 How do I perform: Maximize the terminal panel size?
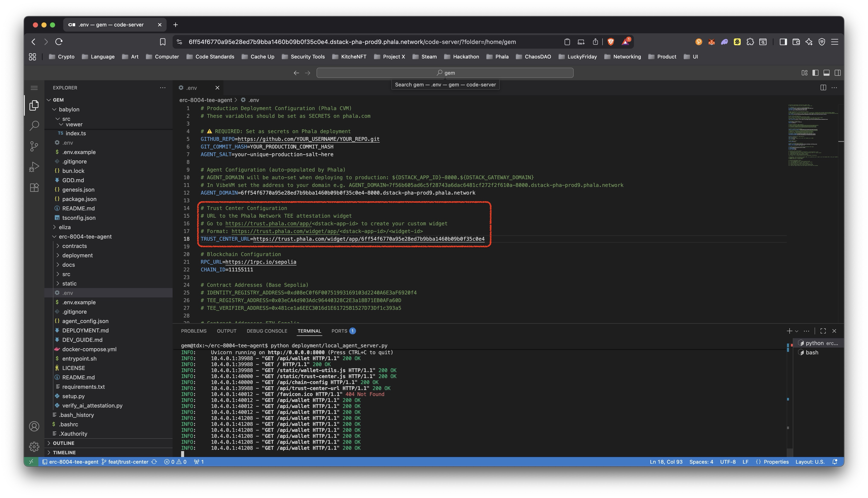(823, 331)
